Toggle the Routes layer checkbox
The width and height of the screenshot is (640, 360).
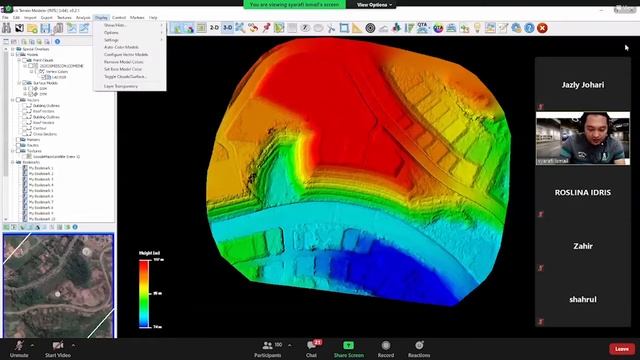tap(18, 145)
